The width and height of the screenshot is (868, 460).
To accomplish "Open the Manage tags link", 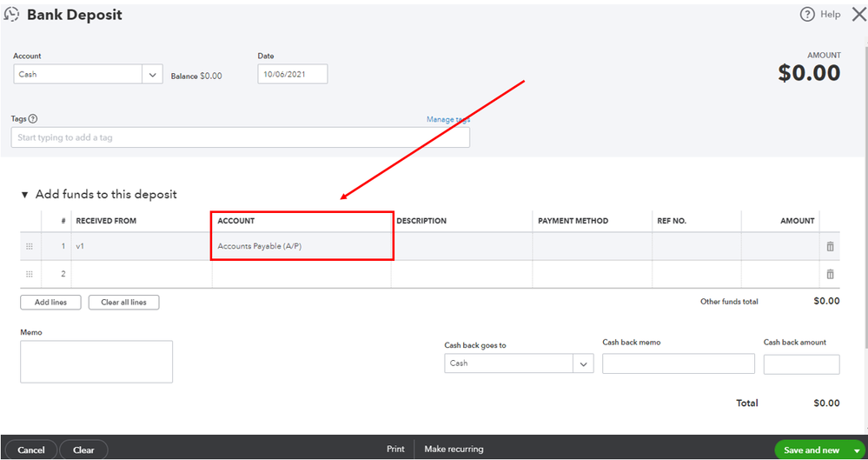I will pos(447,119).
